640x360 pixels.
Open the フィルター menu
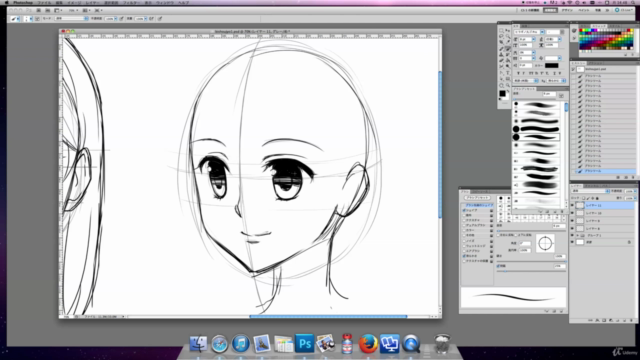pyautogui.click(x=131, y=2)
